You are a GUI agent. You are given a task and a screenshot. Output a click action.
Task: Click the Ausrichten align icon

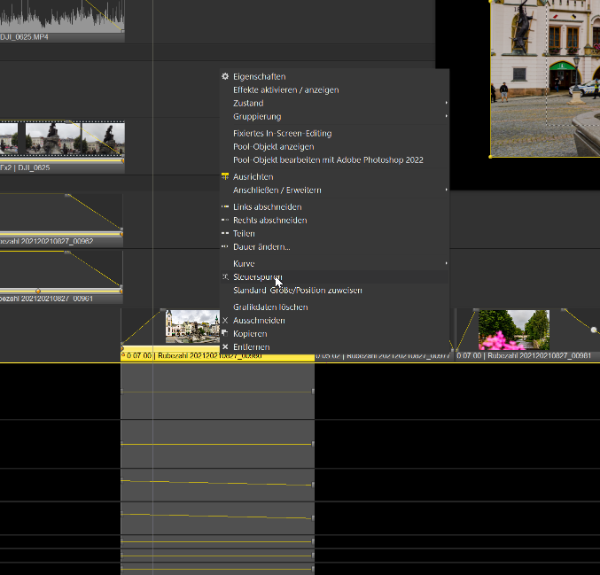click(x=225, y=176)
